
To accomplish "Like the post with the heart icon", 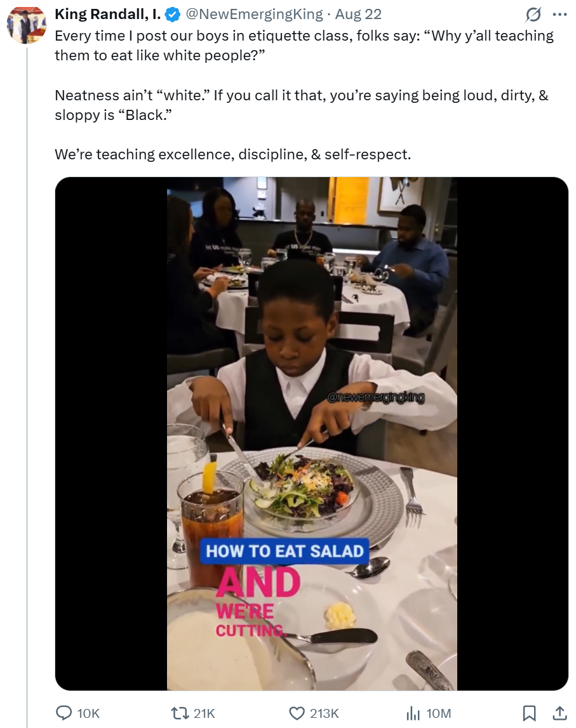I will pyautogui.click(x=297, y=713).
